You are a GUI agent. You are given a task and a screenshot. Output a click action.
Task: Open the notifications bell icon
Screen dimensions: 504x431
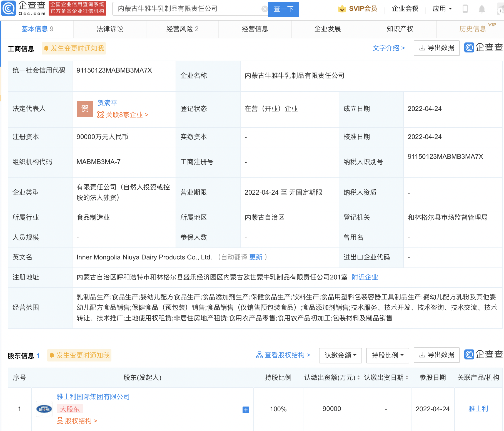pyautogui.click(x=482, y=9)
